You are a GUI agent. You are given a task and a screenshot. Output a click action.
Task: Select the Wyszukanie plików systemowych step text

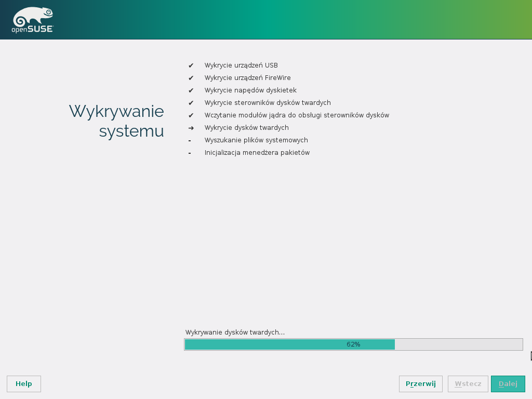256,140
